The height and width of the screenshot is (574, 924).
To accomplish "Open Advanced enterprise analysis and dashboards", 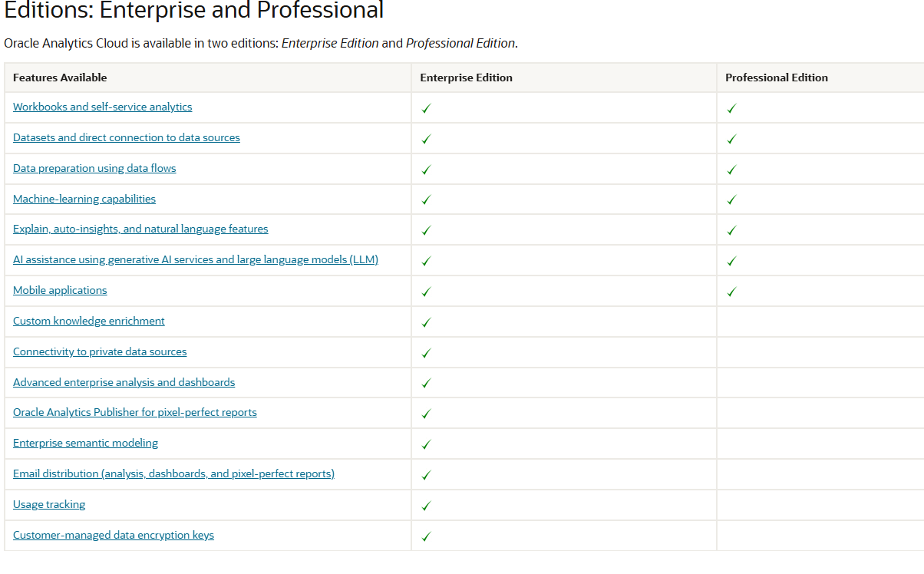I will (124, 382).
